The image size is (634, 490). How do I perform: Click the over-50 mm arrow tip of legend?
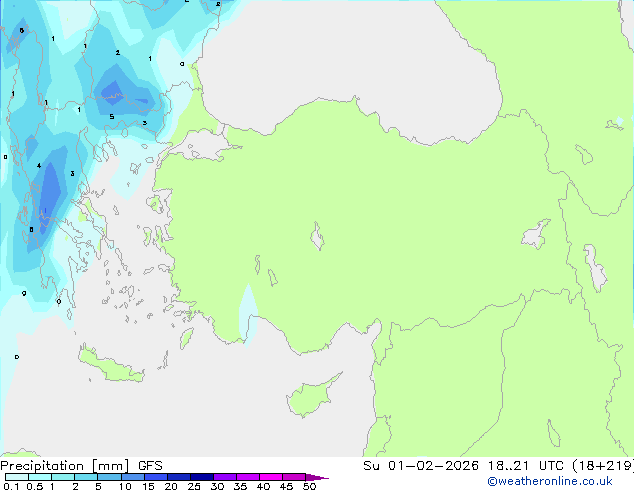pos(317,477)
